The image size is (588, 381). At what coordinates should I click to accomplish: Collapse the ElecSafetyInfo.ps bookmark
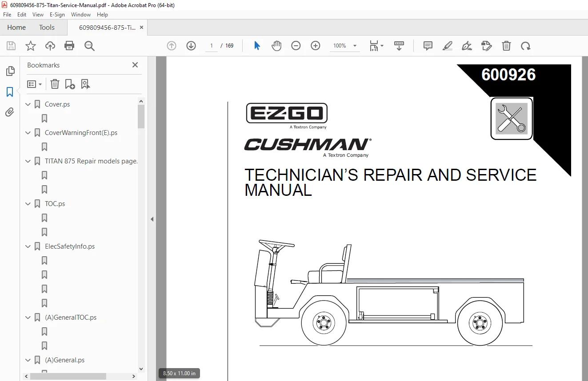click(28, 246)
